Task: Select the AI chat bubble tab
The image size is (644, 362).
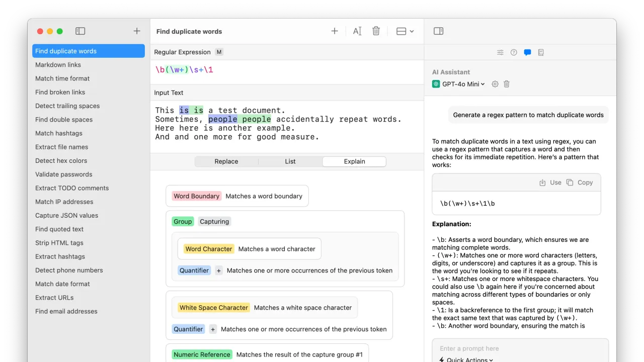Action: [527, 52]
